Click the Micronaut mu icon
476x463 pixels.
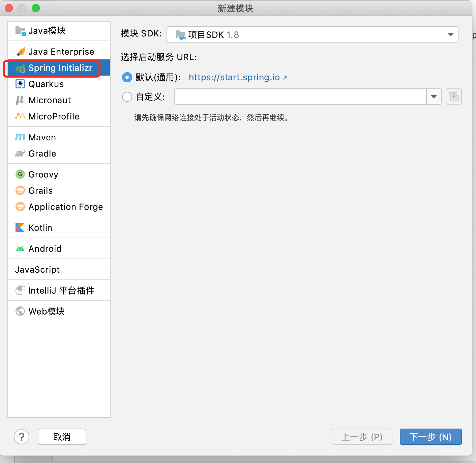click(x=20, y=100)
